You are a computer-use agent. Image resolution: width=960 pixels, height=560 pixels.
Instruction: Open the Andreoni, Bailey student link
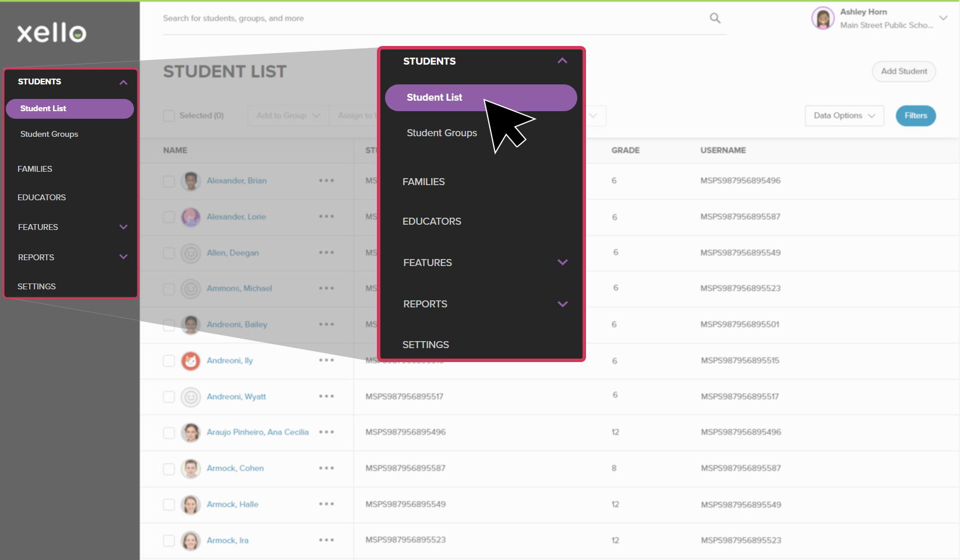pos(237,324)
